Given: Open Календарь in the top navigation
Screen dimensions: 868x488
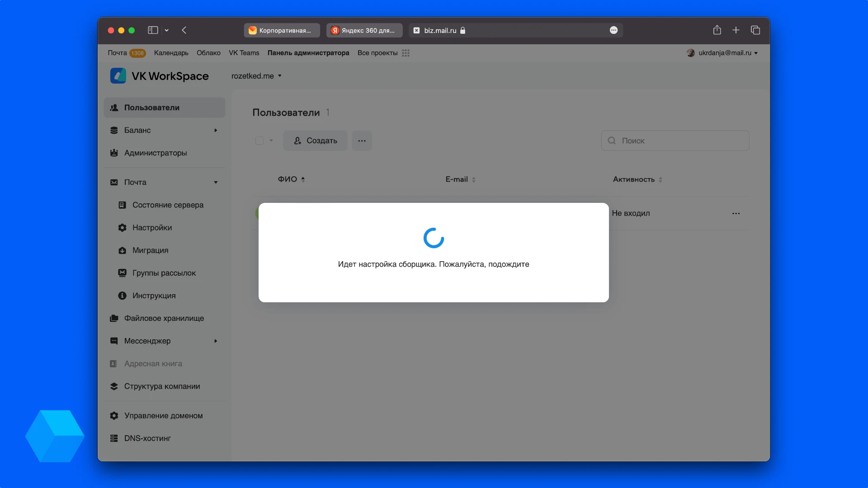Looking at the screenshot, I should click(x=171, y=53).
